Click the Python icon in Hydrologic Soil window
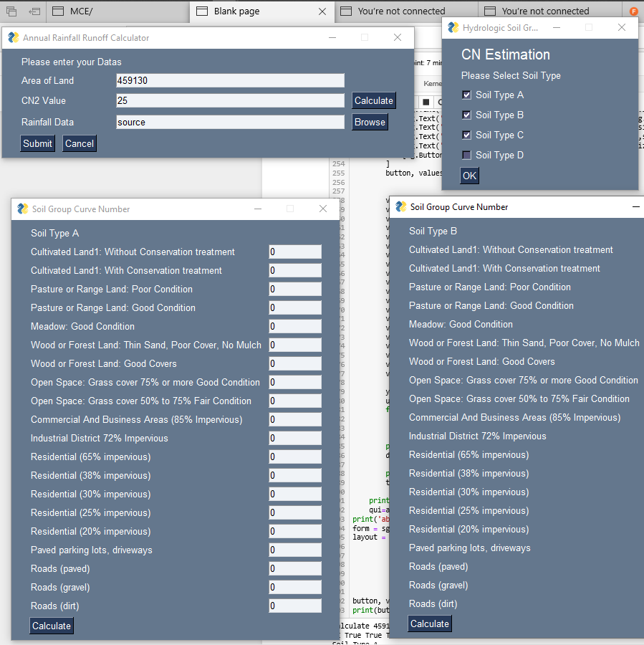This screenshot has height=645, width=644. click(x=453, y=27)
